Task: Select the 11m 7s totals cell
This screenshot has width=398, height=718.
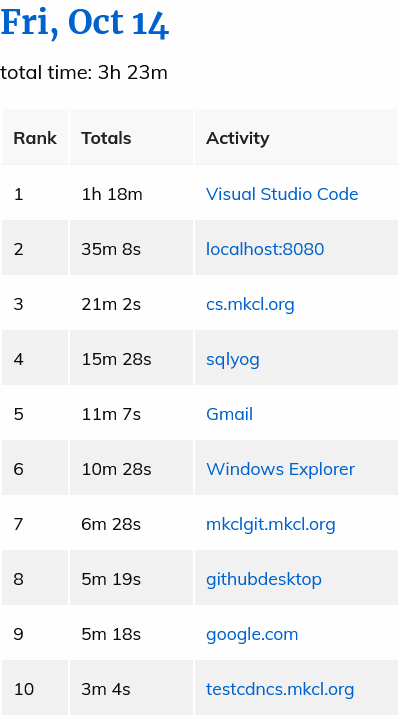Action: click(x=132, y=413)
